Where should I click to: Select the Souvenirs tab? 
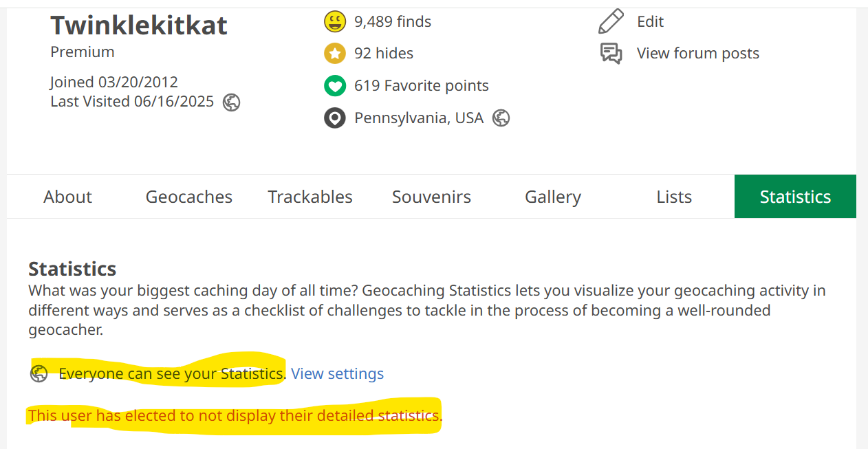coord(431,197)
